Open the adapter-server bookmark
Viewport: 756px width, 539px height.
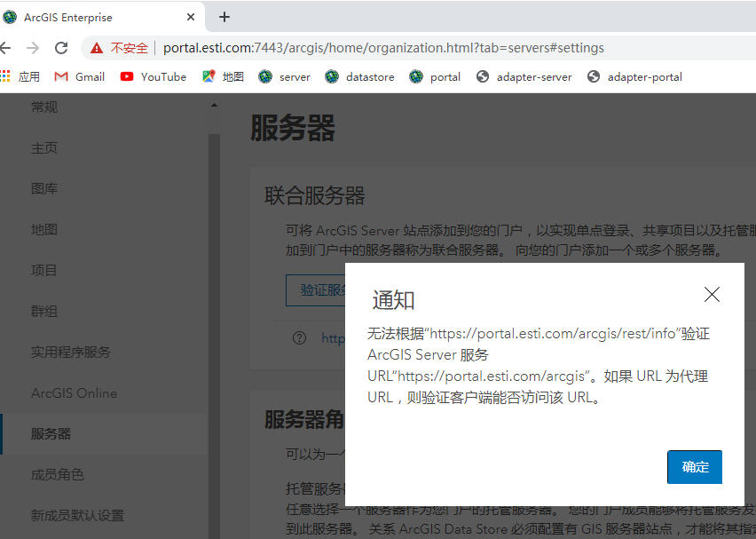click(524, 76)
